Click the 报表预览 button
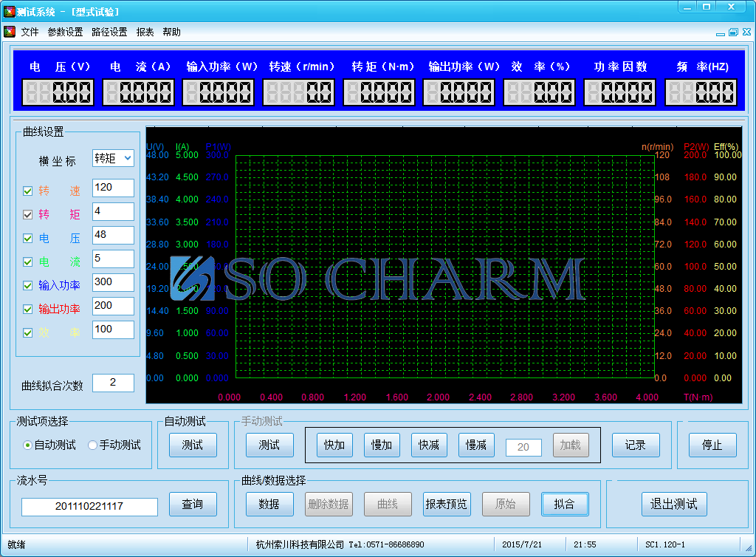 click(x=447, y=504)
